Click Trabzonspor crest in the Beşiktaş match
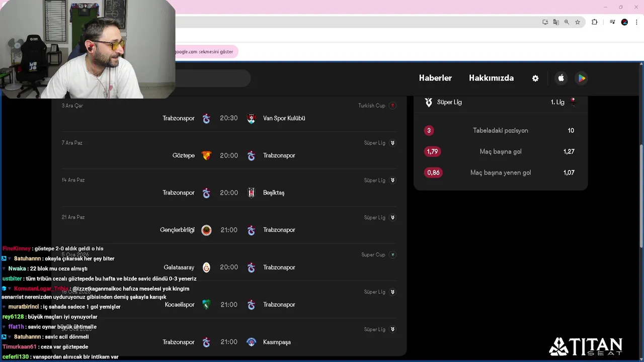The height and width of the screenshot is (362, 644). pyautogui.click(x=206, y=193)
